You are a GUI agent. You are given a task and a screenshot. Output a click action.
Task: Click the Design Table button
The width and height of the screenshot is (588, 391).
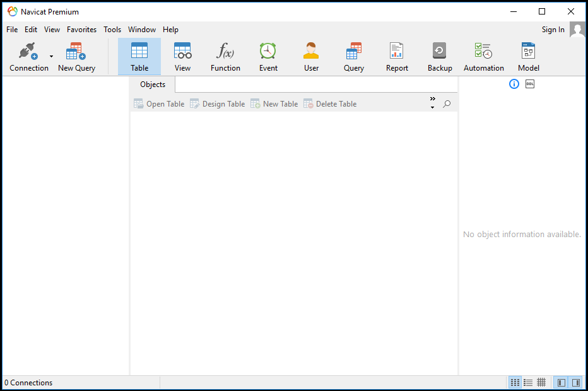[217, 104]
